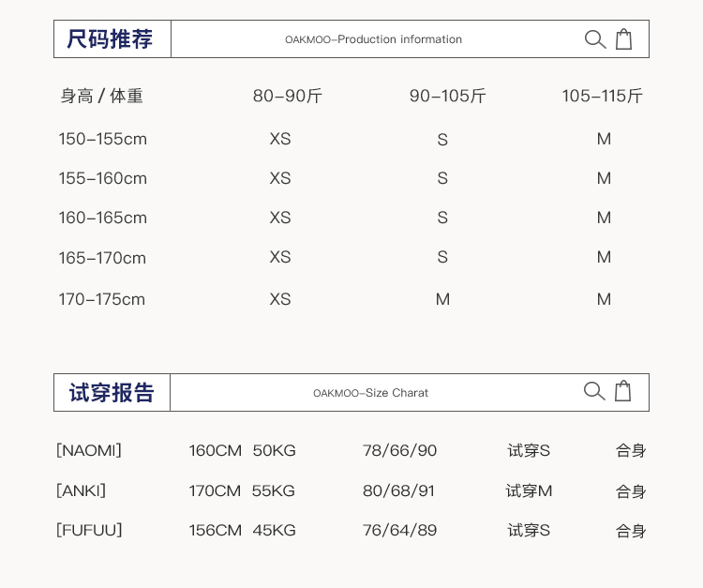The width and height of the screenshot is (703, 588).
Task: Click the search icon in the 试穿报告 header
Action: coord(594,391)
